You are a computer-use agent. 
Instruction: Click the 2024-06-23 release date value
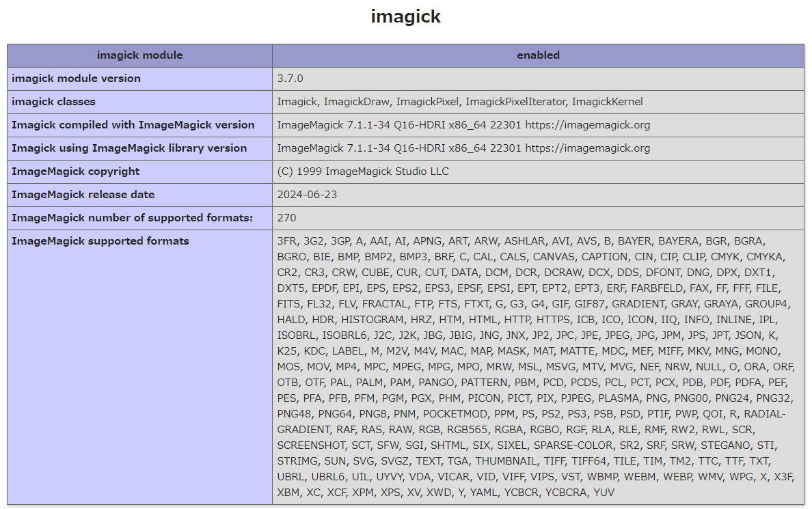coord(307,195)
